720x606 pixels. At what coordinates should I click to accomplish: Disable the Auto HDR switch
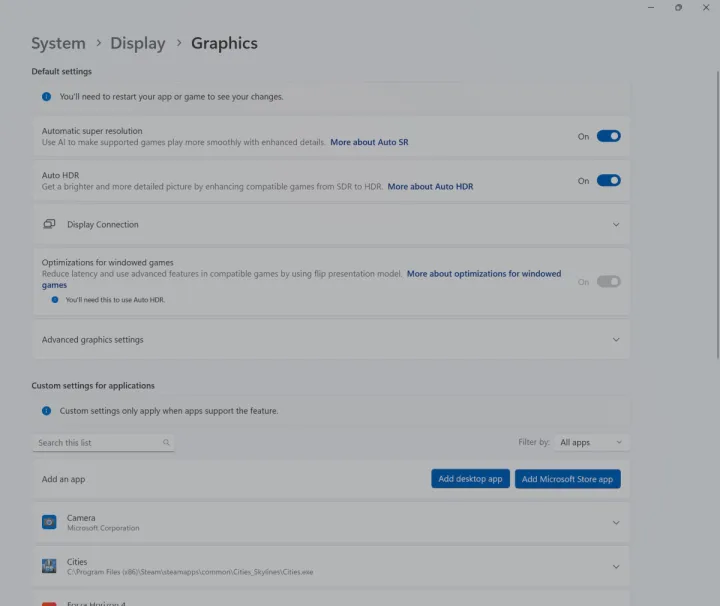tap(608, 181)
